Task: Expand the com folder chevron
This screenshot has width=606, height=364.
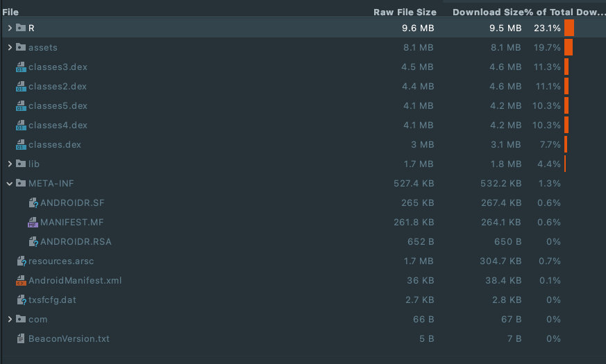Action: click(10, 319)
